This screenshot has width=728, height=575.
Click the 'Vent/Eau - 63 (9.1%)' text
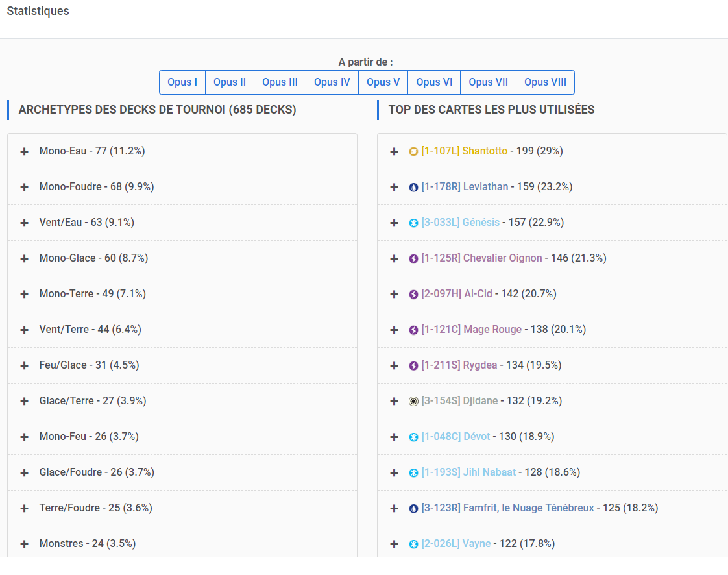87,223
